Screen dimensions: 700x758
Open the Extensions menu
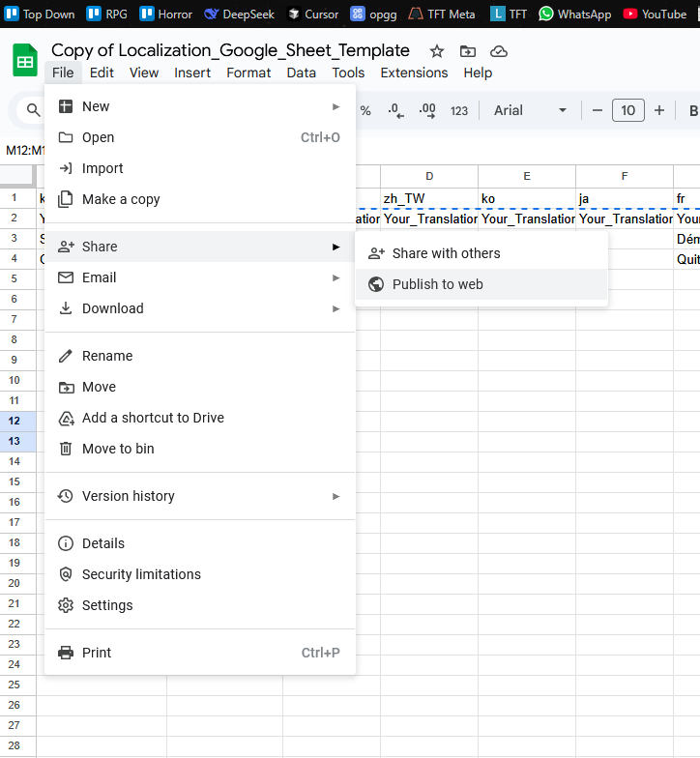coord(414,73)
